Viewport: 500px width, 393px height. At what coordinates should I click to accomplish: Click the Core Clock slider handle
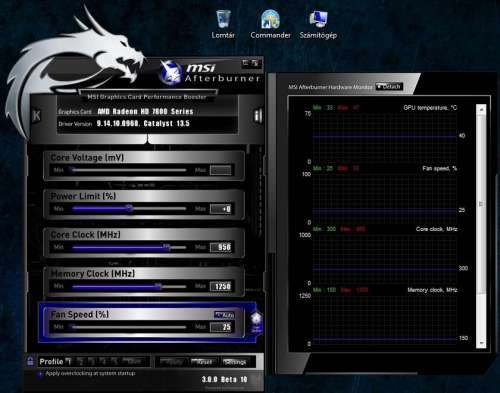(166, 247)
